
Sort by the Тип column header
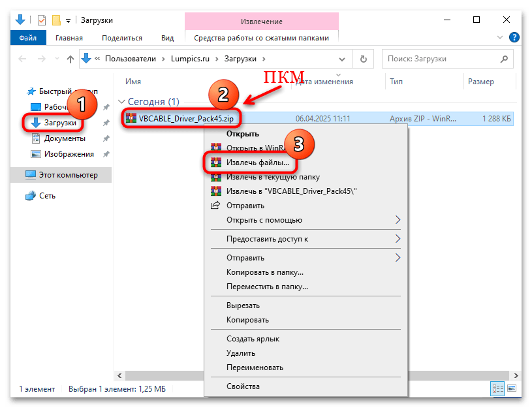[x=396, y=82]
